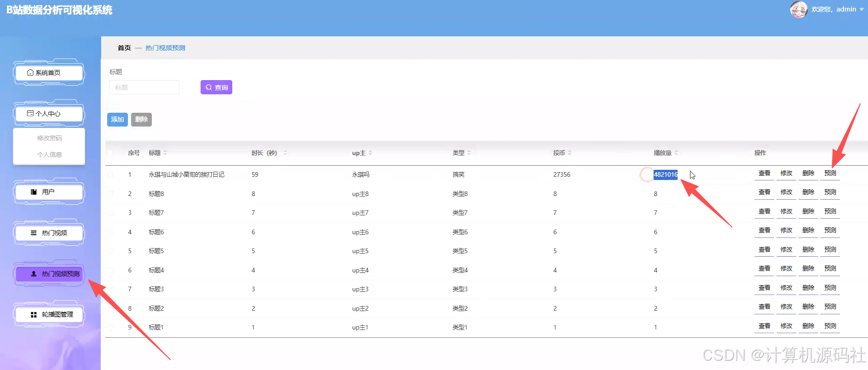Viewport: 868px width, 370px height.
Task: Open the admin account dropdown arrow
Action: [862, 9]
